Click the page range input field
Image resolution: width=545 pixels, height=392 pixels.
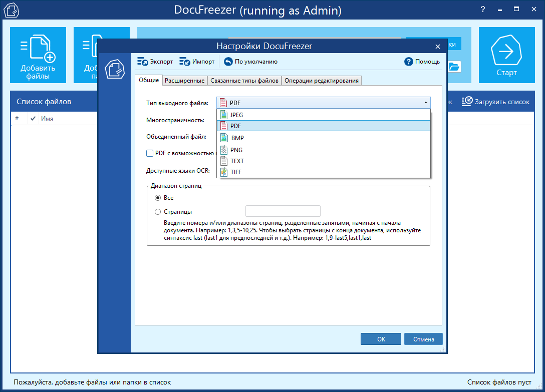(283, 211)
